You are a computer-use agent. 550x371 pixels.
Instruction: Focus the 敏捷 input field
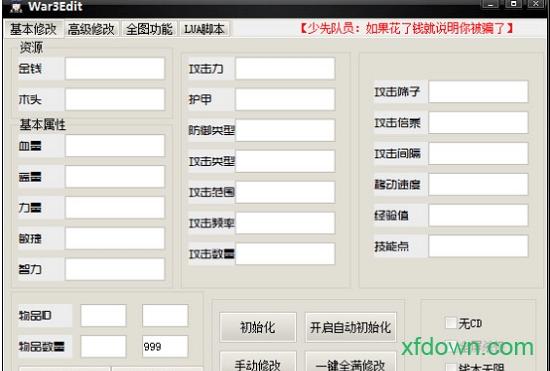(115, 238)
